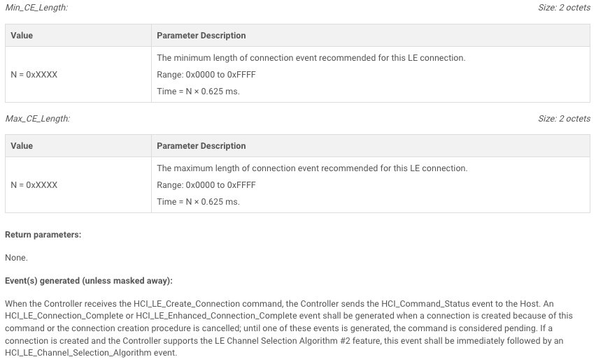The width and height of the screenshot is (596, 364).
Task: Click Time = N × 0.625 ms in the Max_CE_Length table
Action: tap(198, 201)
